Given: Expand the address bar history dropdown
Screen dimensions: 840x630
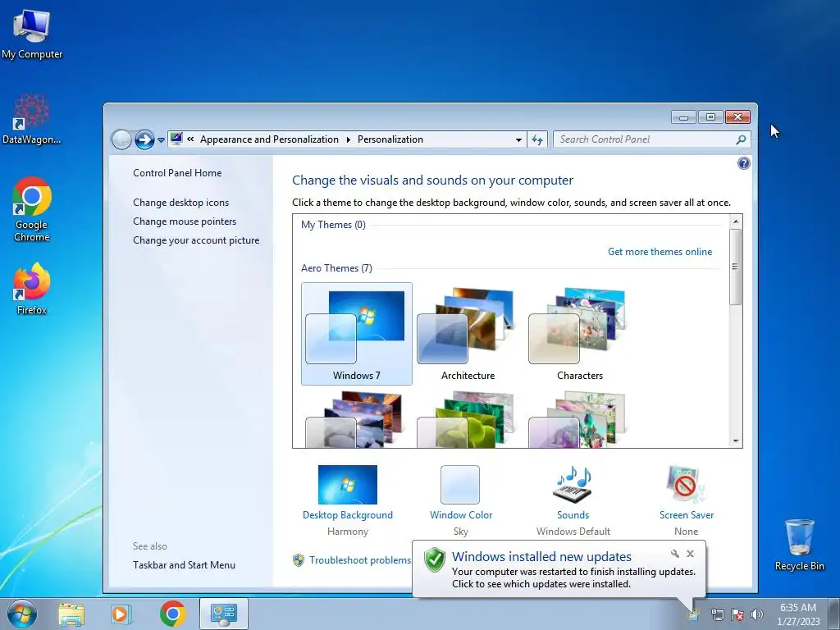Looking at the screenshot, I should (x=518, y=139).
